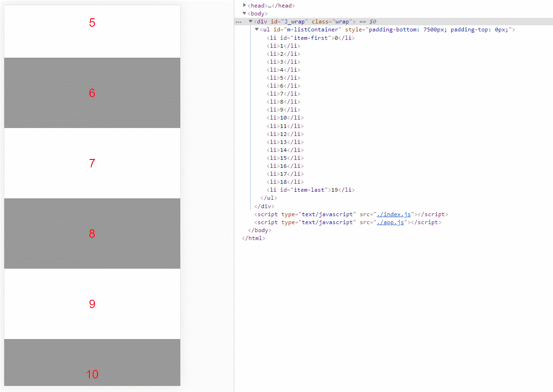This screenshot has width=553, height=392.
Task: Expand the collapsed head element
Action: (245, 5)
